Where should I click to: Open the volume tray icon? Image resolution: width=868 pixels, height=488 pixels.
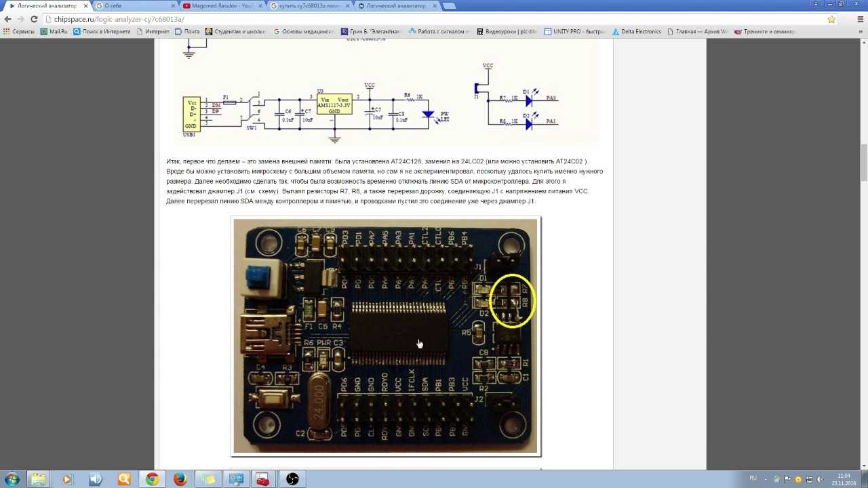pyautogui.click(x=820, y=479)
